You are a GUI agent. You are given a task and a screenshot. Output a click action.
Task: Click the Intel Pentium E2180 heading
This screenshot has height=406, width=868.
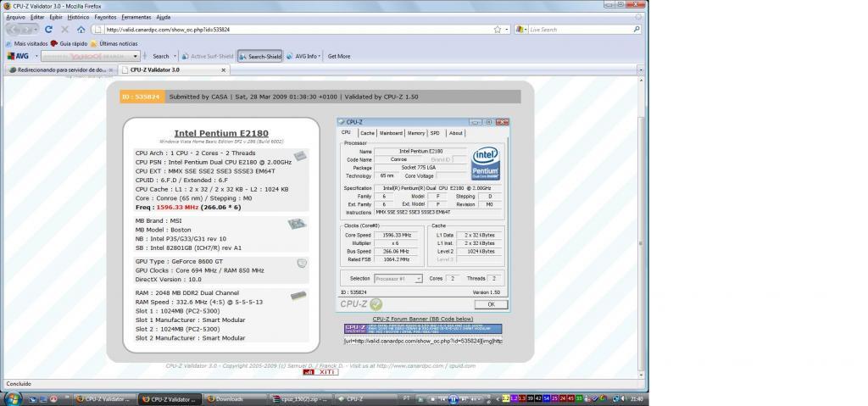[221, 133]
